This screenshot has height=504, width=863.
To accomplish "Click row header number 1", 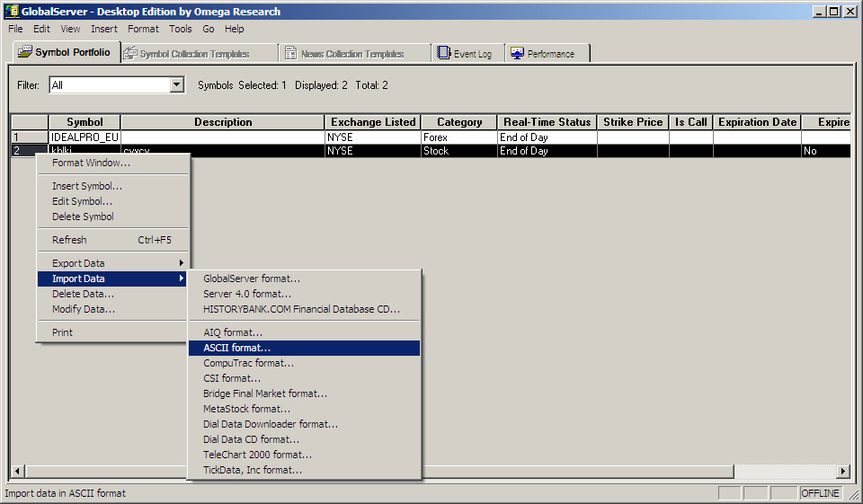I will (30, 137).
